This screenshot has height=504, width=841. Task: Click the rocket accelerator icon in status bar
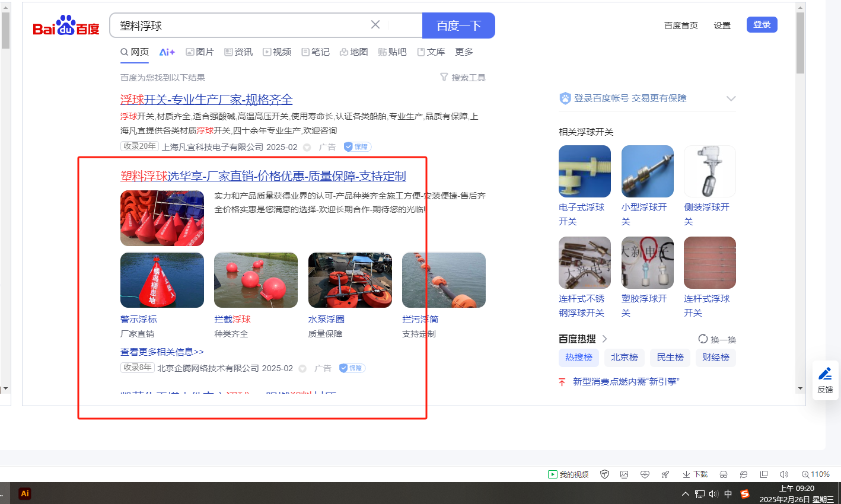click(x=665, y=474)
